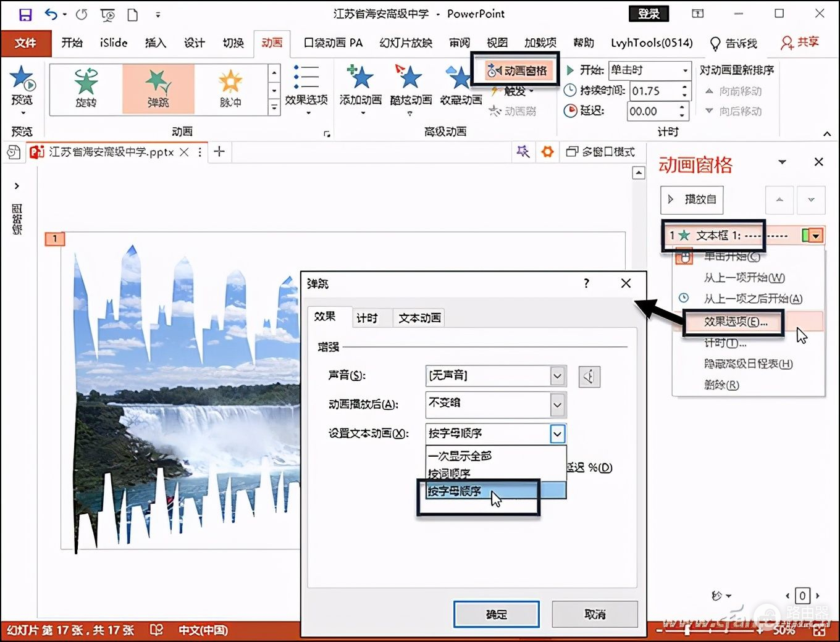Screen dimensions: 840x642
Task: Expand the 声音 dropdown list
Action: click(x=557, y=375)
